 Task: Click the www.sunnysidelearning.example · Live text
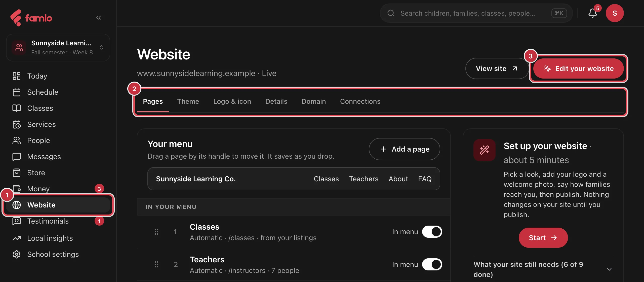click(x=207, y=73)
